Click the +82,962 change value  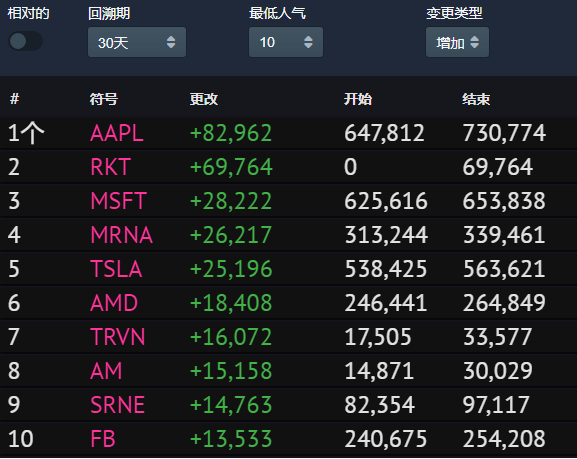pyautogui.click(x=231, y=133)
